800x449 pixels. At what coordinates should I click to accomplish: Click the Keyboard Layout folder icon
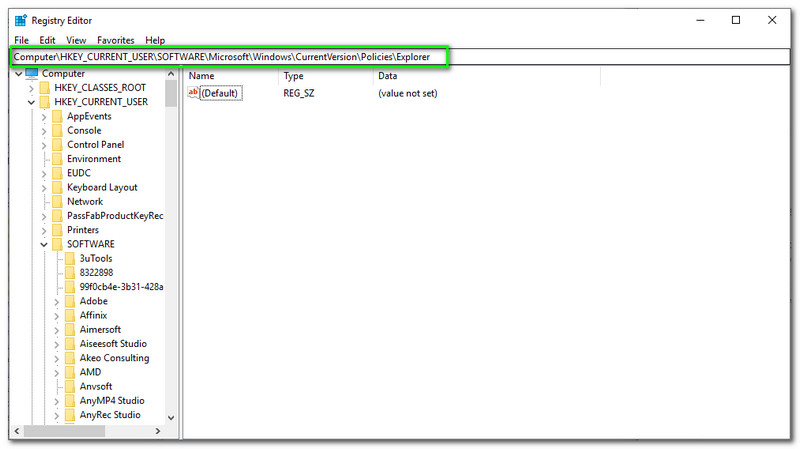(x=58, y=188)
